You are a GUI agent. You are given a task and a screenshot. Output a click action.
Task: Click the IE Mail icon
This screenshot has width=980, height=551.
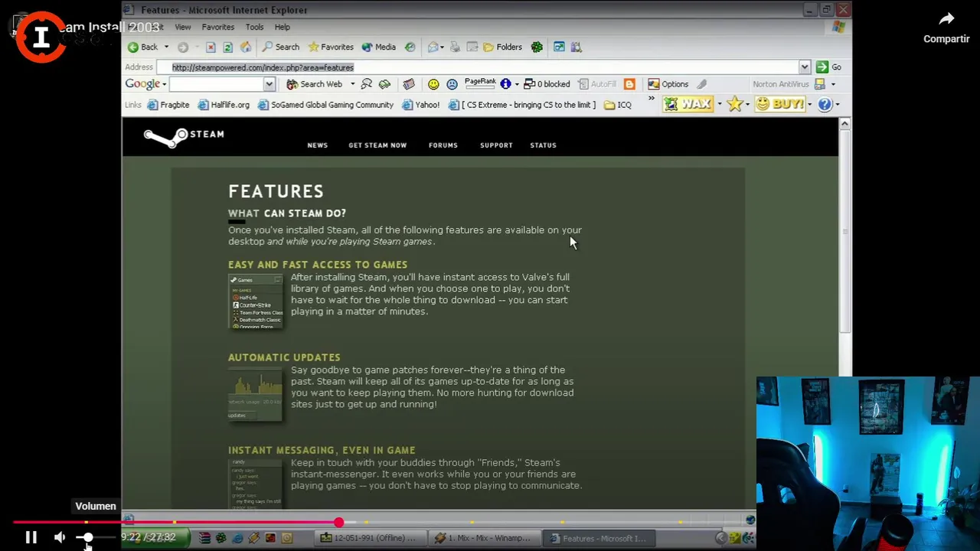click(x=433, y=47)
